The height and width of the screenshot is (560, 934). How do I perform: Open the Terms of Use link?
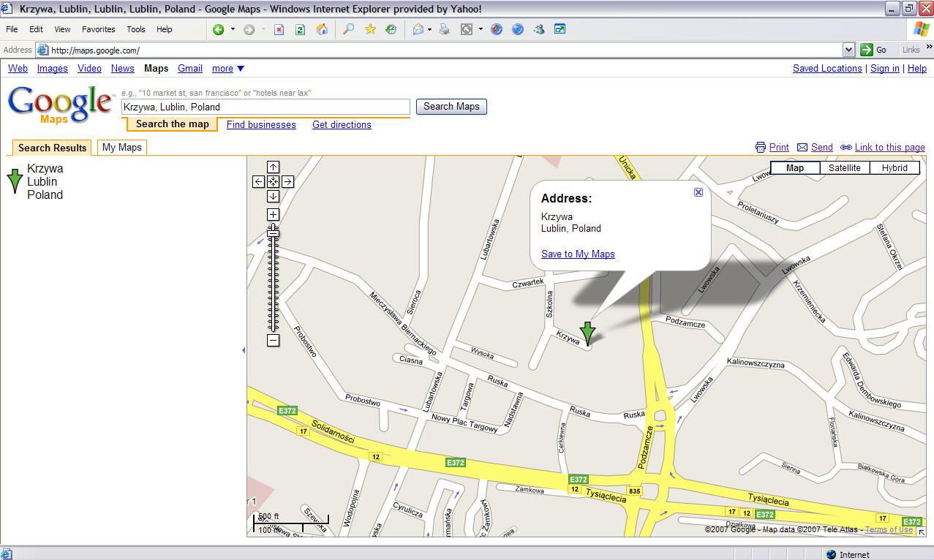tap(889, 530)
